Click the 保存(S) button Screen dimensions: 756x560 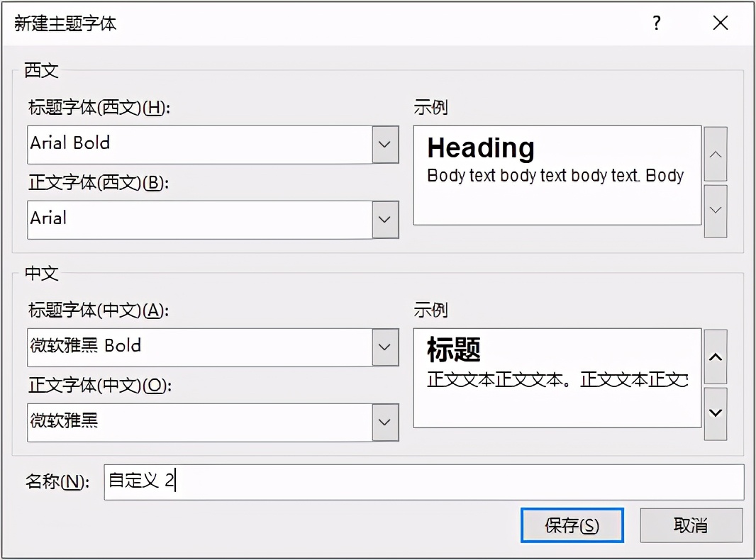click(x=572, y=525)
